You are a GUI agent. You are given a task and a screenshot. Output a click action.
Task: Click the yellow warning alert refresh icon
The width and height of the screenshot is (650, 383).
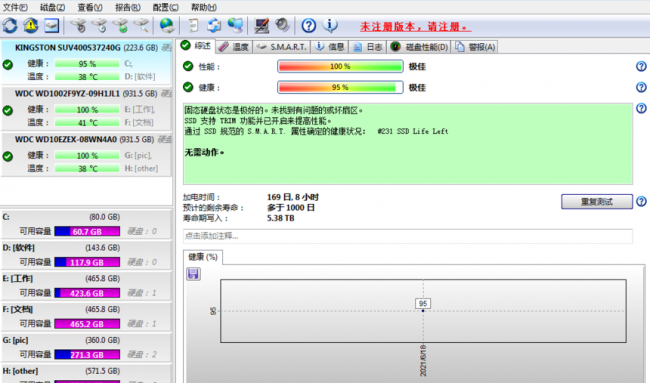coord(31,26)
